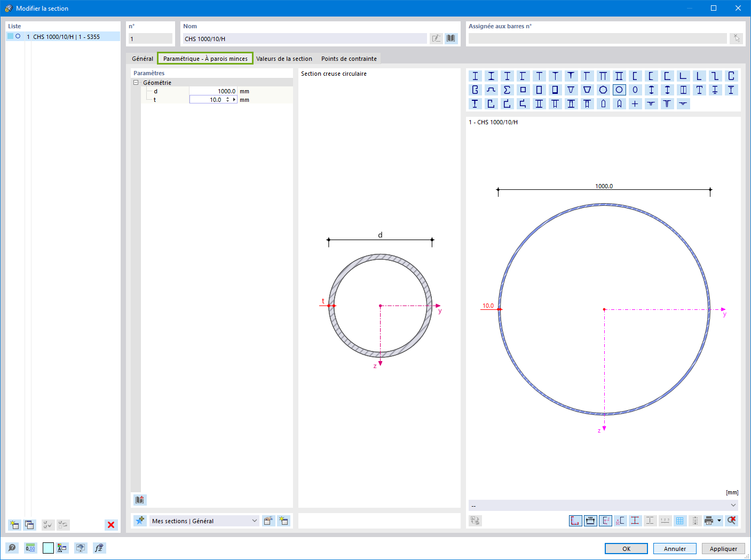Open the screen view settings icon at bottom

(x=81, y=548)
